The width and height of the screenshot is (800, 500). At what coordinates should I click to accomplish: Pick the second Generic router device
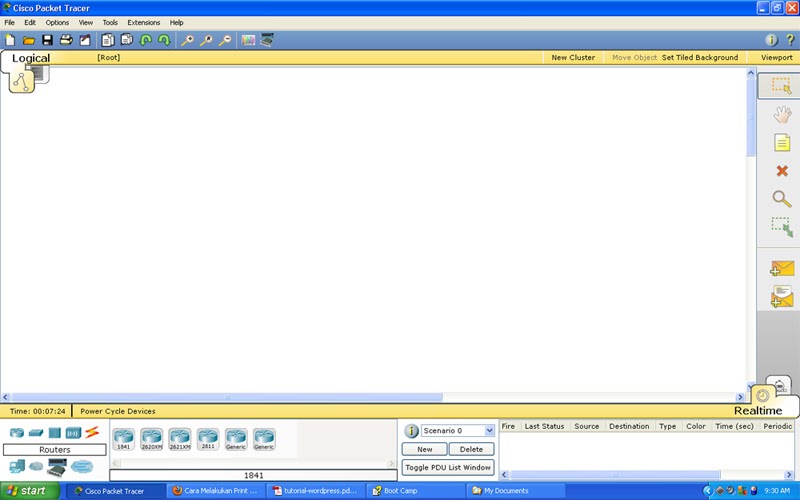pyautogui.click(x=264, y=439)
